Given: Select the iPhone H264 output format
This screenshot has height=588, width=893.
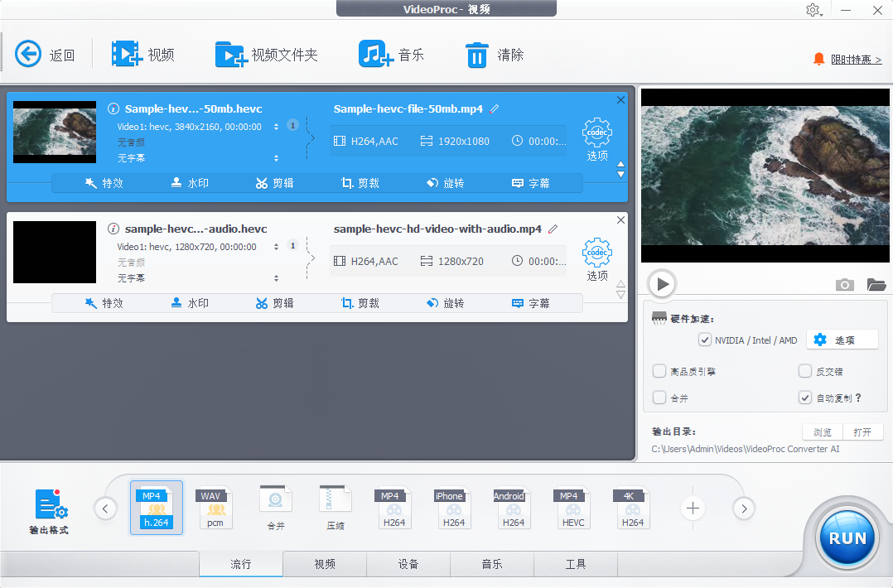Looking at the screenshot, I should tap(454, 507).
